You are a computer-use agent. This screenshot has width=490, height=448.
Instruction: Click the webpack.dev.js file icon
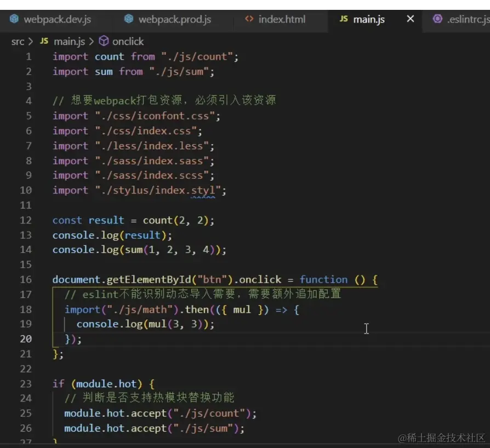[14, 19]
